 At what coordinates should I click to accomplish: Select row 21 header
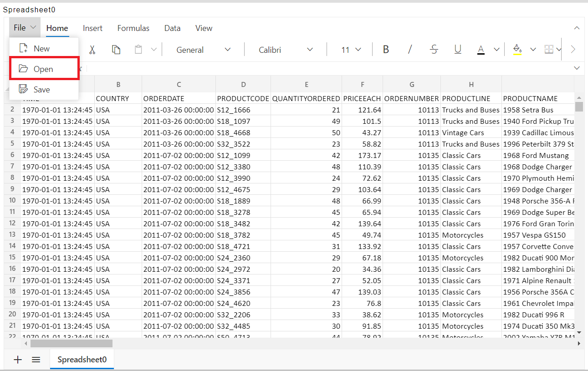12,326
